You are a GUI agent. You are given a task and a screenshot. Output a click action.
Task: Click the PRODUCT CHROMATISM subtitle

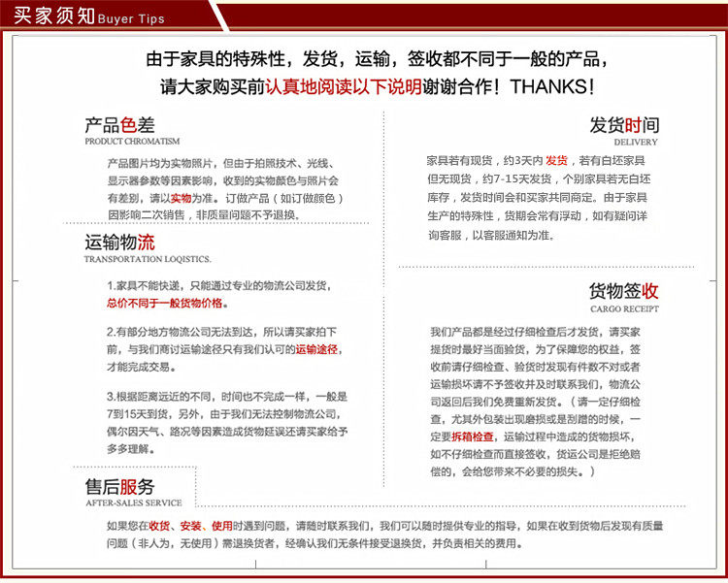[132, 141]
